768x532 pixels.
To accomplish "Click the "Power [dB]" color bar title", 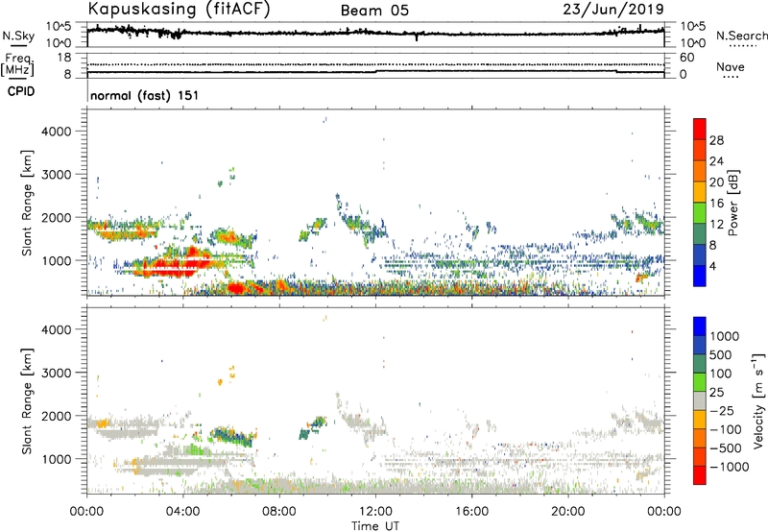I will pyautogui.click(x=733, y=203).
